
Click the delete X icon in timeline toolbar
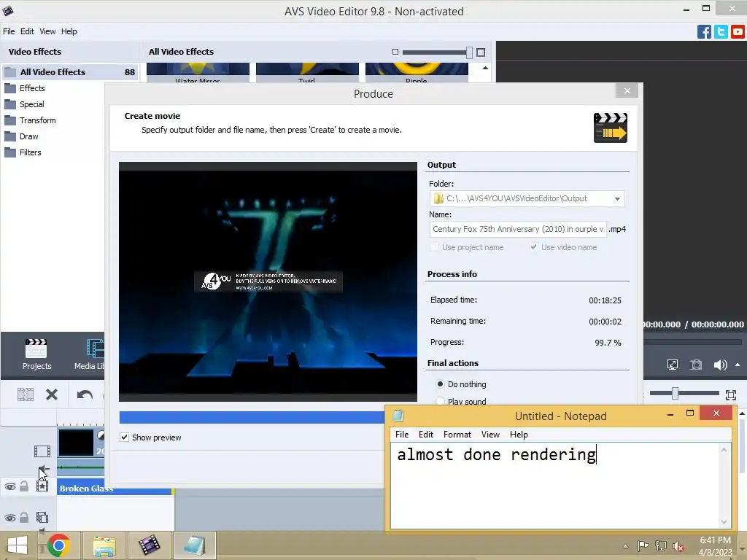(52, 394)
